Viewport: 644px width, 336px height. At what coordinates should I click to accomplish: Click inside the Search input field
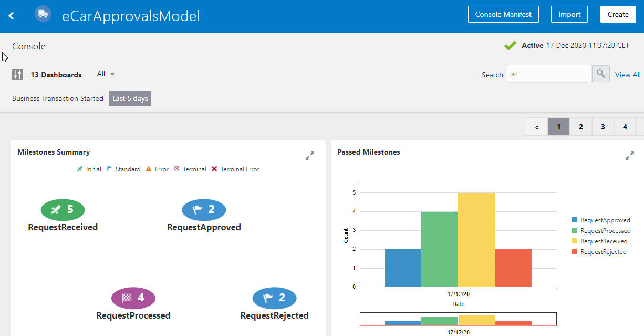[549, 73]
